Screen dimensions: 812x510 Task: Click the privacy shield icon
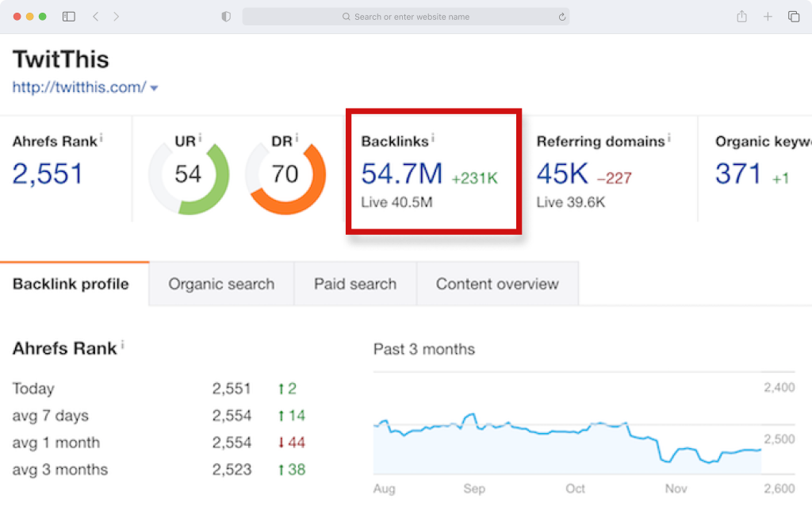pyautogui.click(x=226, y=17)
